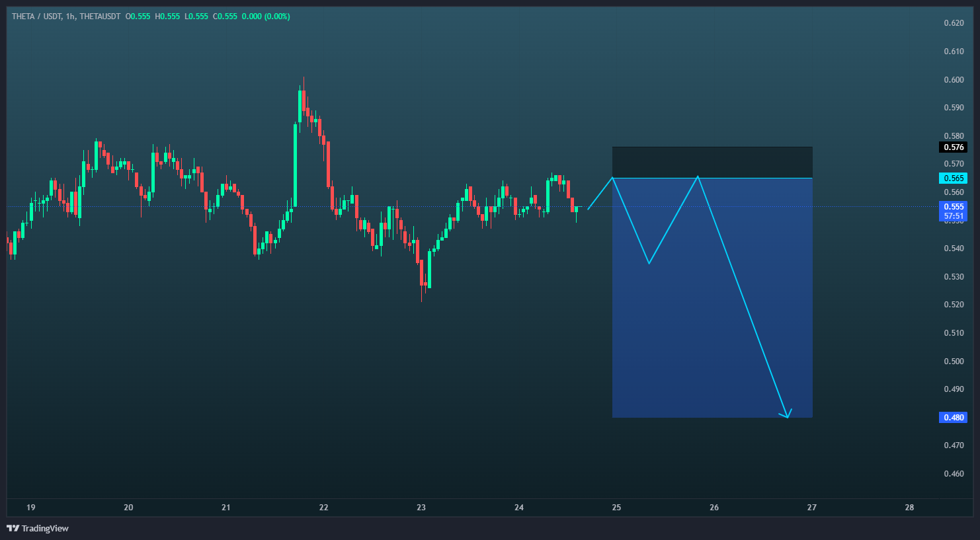Click the tall green candle spiking toward 0.600

[296, 165]
